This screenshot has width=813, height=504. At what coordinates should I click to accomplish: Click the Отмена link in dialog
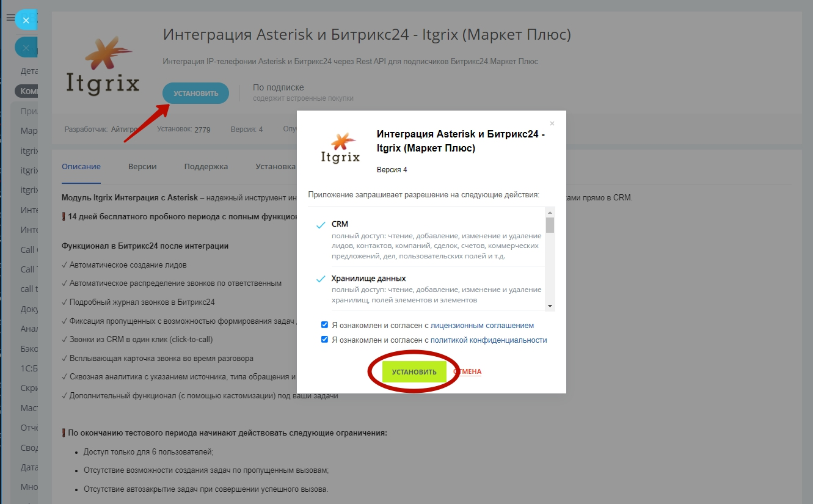(x=467, y=371)
